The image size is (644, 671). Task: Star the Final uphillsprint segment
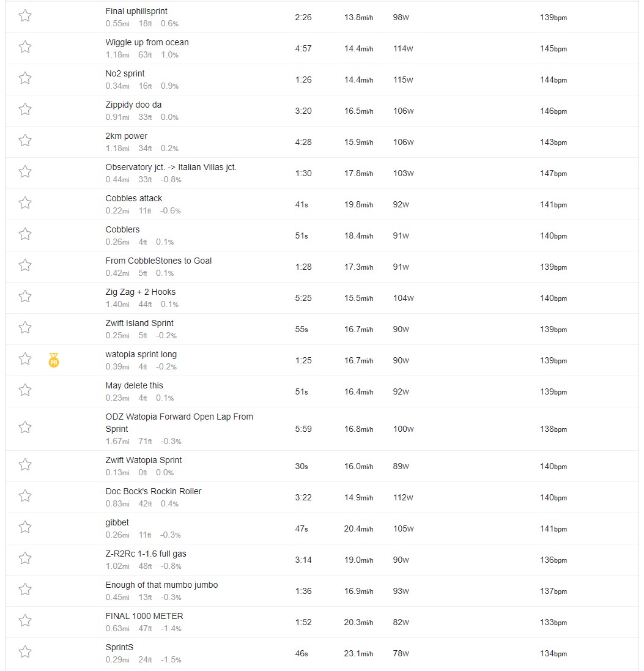coord(25,16)
